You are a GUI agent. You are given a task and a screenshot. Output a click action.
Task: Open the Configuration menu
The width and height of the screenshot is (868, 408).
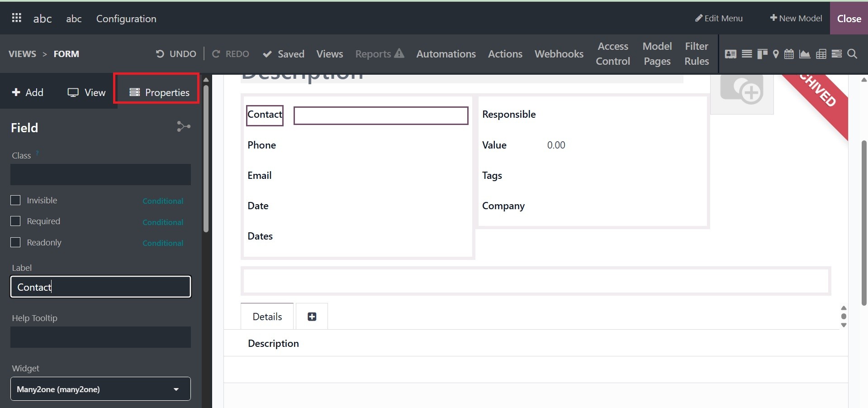[126, 19]
